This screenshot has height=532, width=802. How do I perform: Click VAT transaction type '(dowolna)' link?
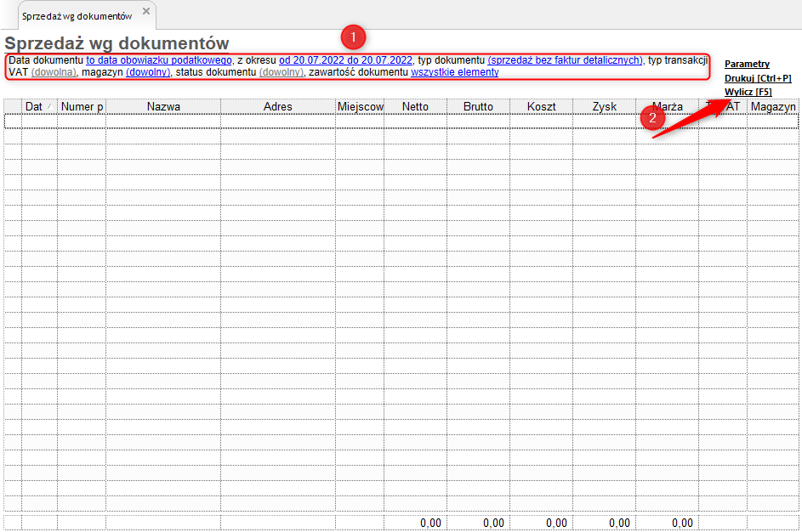[x=54, y=72]
